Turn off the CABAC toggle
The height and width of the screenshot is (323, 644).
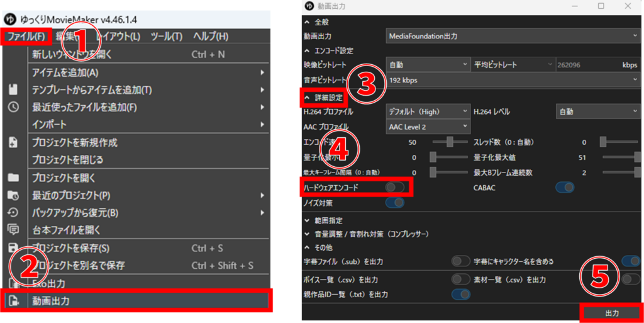565,188
